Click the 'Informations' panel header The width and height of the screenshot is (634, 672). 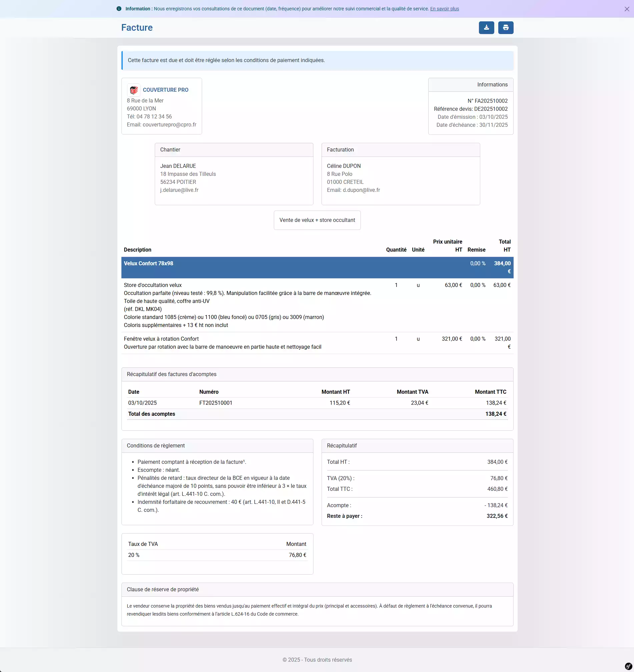(492, 84)
